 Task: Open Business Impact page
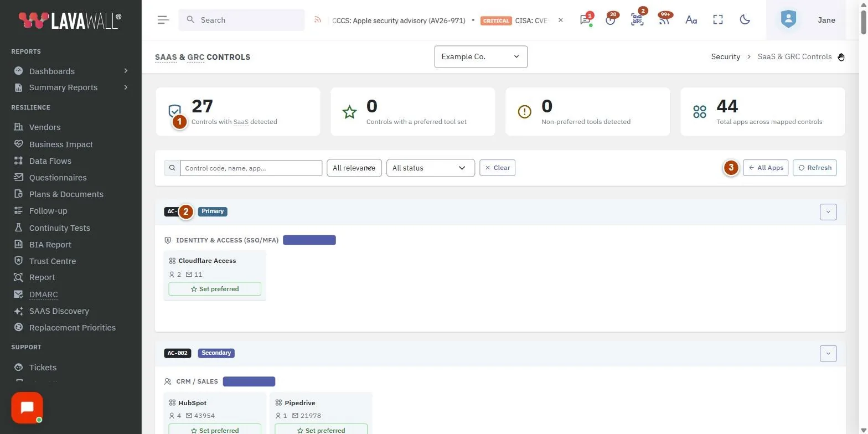tap(61, 144)
